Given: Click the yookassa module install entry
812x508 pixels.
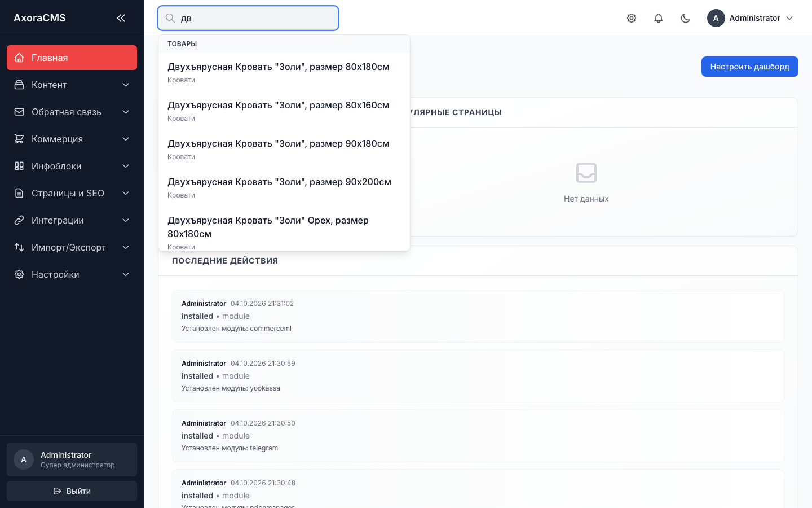Looking at the screenshot, I should [x=478, y=376].
